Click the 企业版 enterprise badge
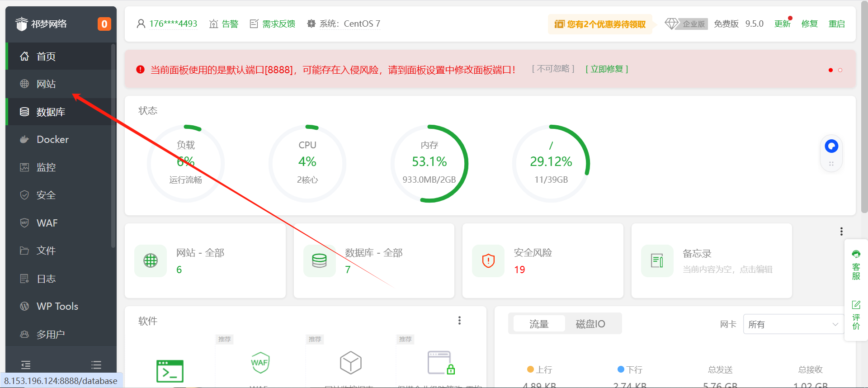868x388 pixels. (686, 24)
